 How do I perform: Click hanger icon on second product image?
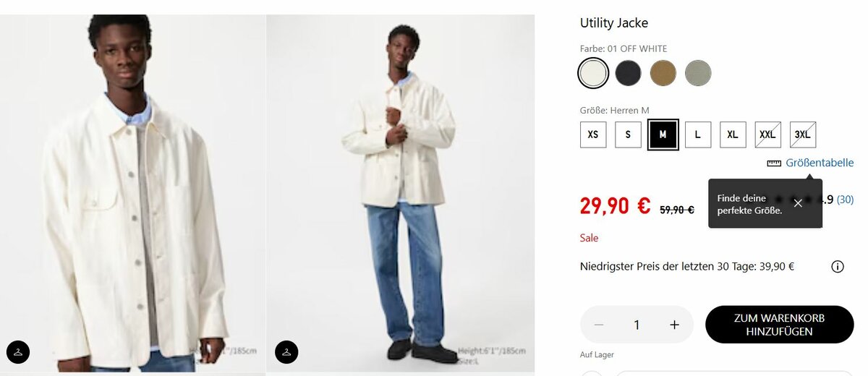click(x=286, y=352)
